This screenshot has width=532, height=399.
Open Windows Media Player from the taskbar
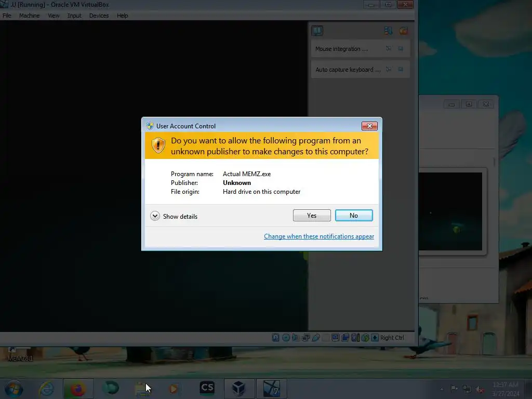pyautogui.click(x=174, y=389)
